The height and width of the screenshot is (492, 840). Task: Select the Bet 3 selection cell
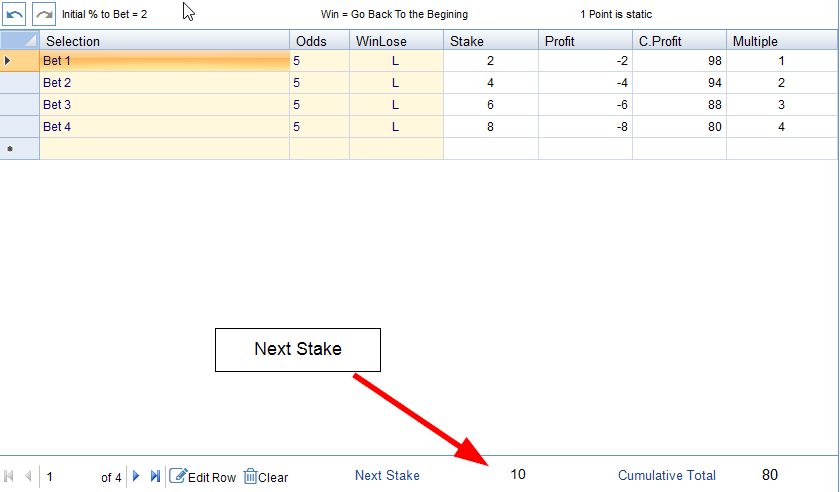click(x=164, y=105)
